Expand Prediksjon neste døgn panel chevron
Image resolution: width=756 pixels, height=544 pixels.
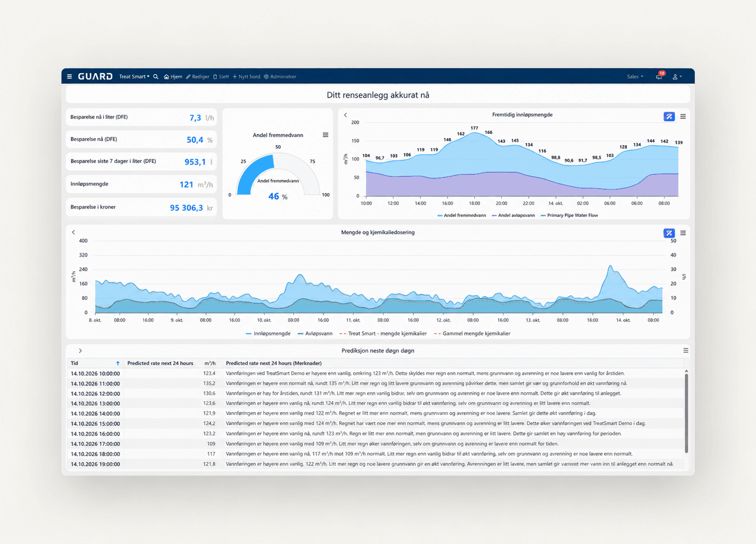click(80, 351)
